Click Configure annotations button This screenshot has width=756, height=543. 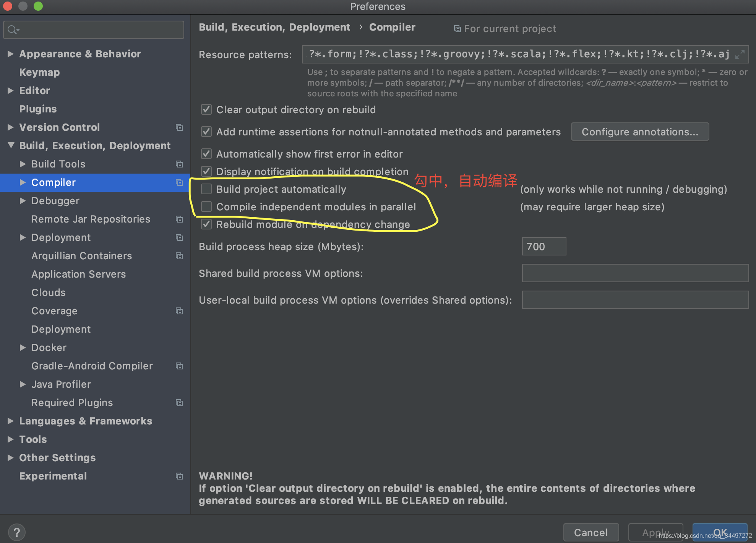coord(639,132)
